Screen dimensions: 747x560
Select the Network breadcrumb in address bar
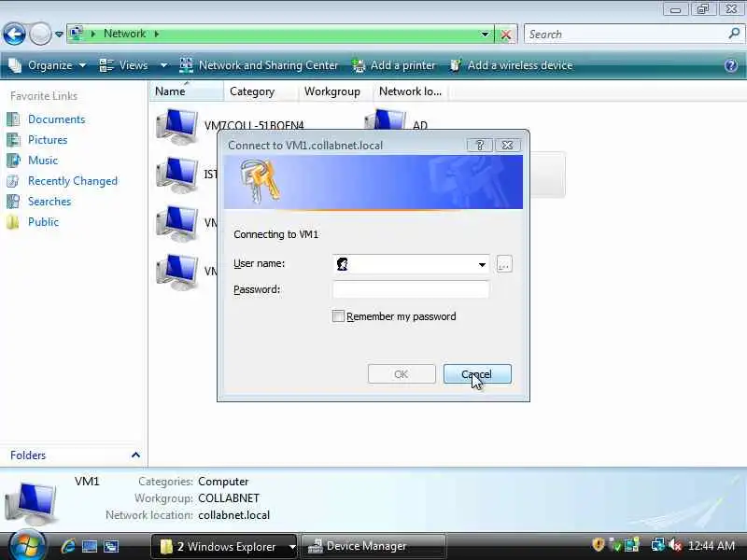[x=124, y=34]
